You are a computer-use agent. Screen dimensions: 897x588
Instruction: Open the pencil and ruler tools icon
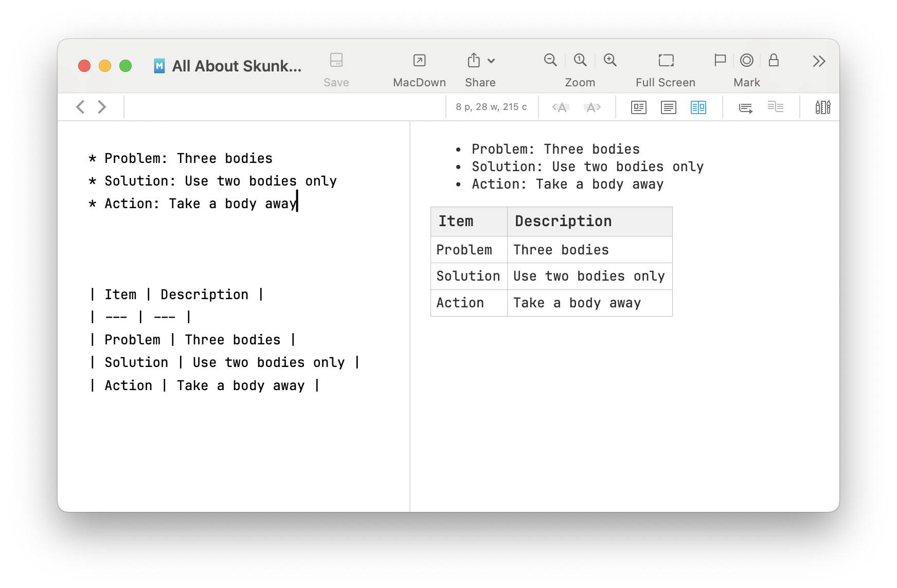pos(822,107)
